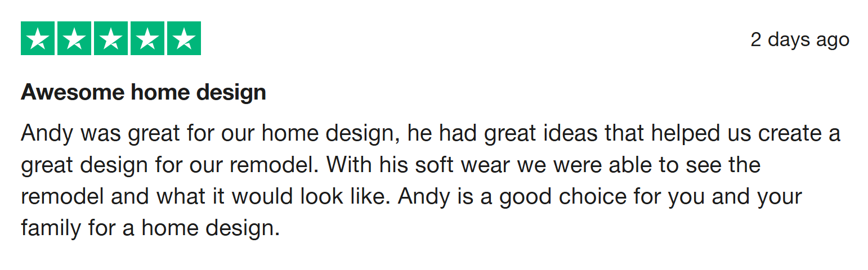Click the fifth rating star

[184, 38]
